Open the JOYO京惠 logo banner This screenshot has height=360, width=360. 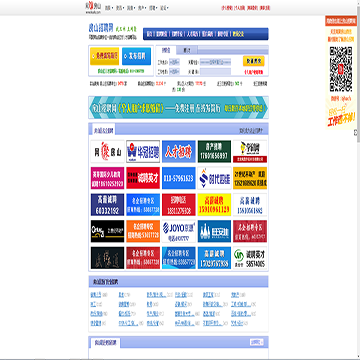[179, 231]
